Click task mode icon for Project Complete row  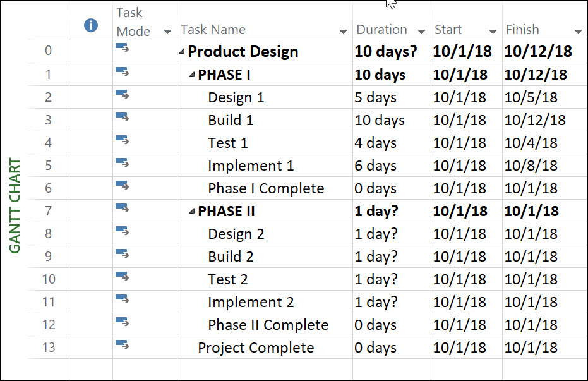pyautogui.click(x=123, y=344)
